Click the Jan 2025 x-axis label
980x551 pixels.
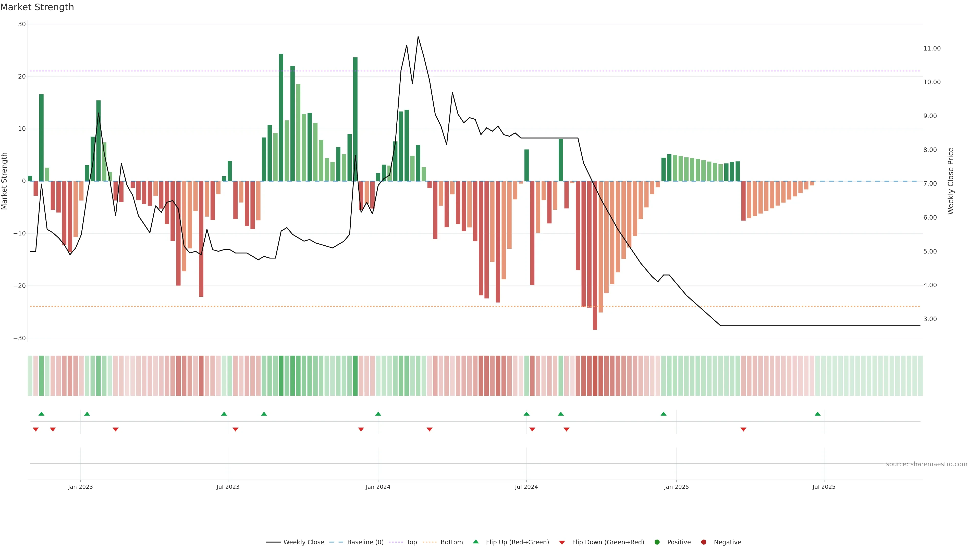coord(676,487)
